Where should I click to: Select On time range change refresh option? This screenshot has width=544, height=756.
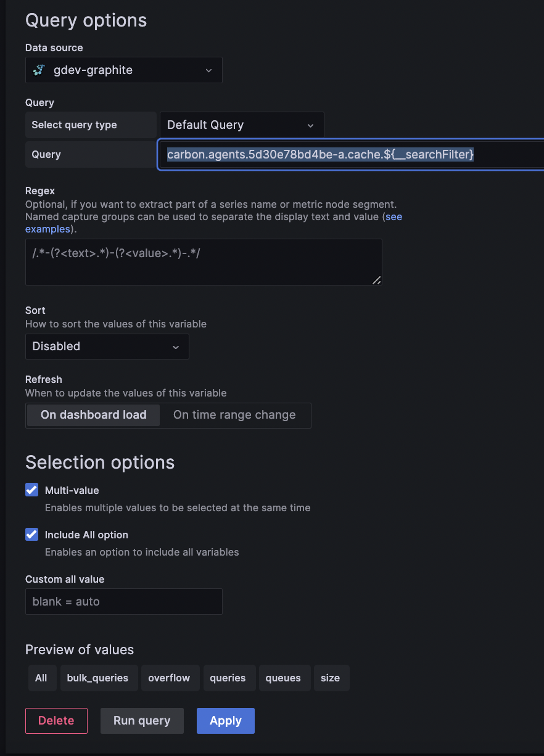[235, 415]
